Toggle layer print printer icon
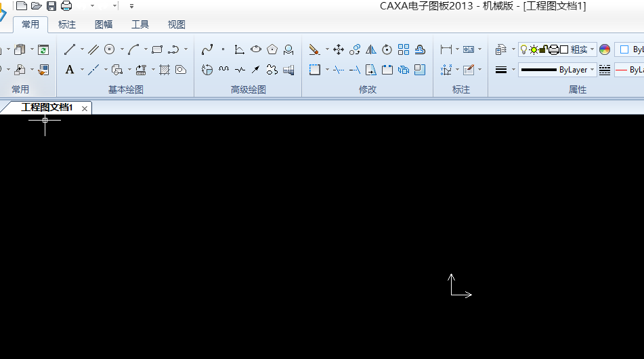The width and height of the screenshot is (644, 359). coord(554,49)
